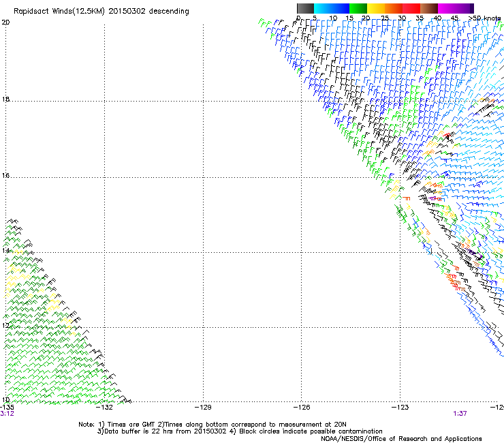Viewport: 504px width, 443px height.
Task: Click the legend tick label '35'
Action: point(420,18)
